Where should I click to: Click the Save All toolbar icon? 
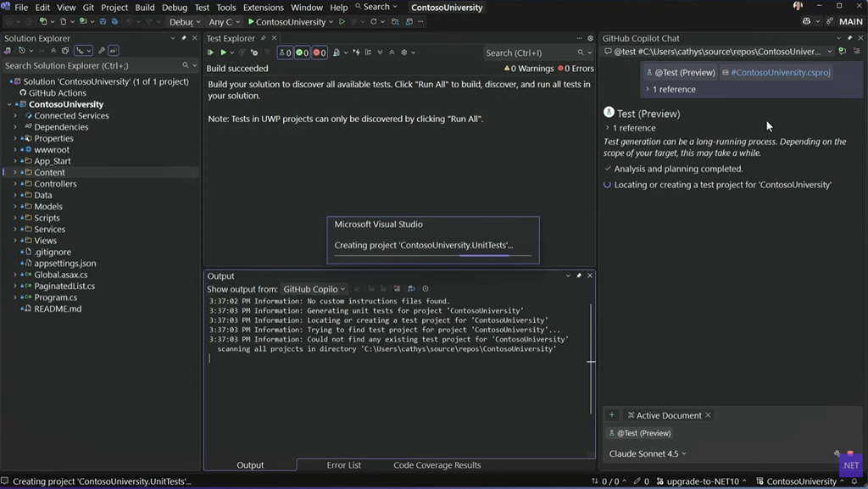(114, 22)
